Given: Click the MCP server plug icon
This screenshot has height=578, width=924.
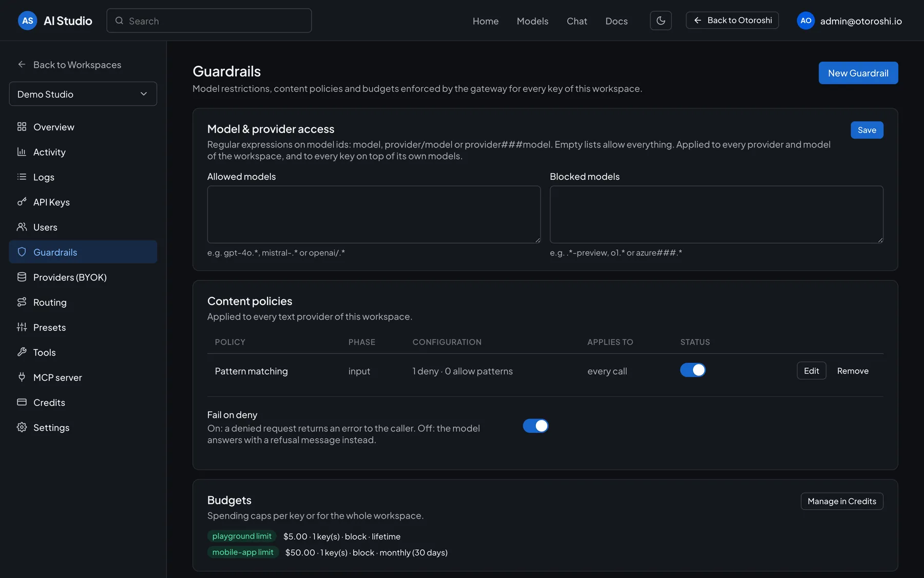Looking at the screenshot, I should [22, 377].
